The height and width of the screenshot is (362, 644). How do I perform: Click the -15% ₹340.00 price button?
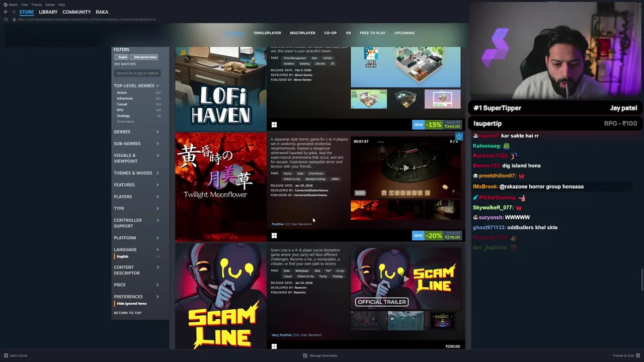point(437,125)
